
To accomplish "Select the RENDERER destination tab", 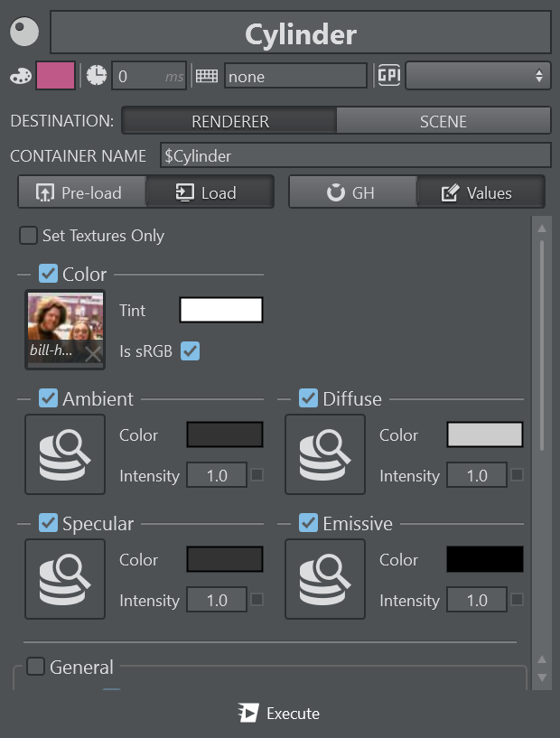I will (x=229, y=121).
